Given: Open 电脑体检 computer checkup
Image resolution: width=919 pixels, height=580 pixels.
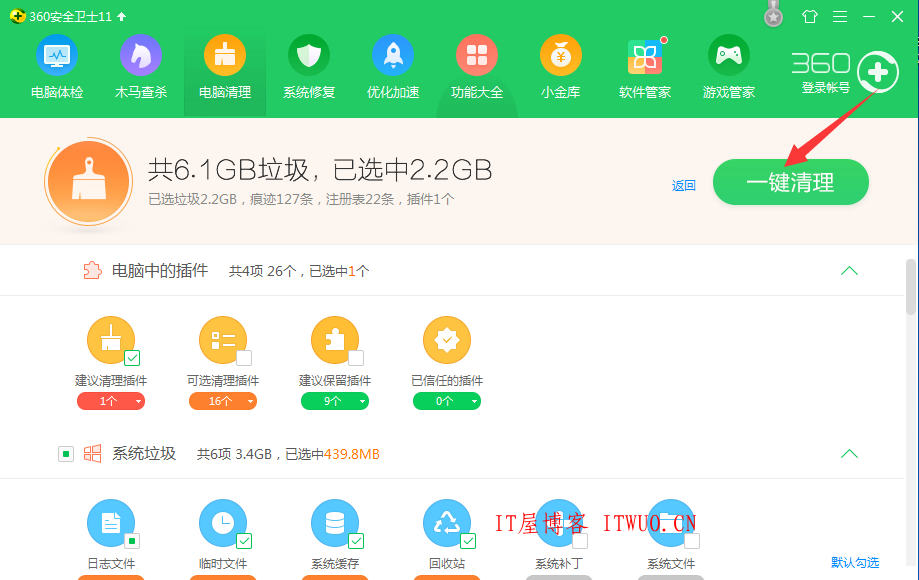Looking at the screenshot, I should point(57,67).
